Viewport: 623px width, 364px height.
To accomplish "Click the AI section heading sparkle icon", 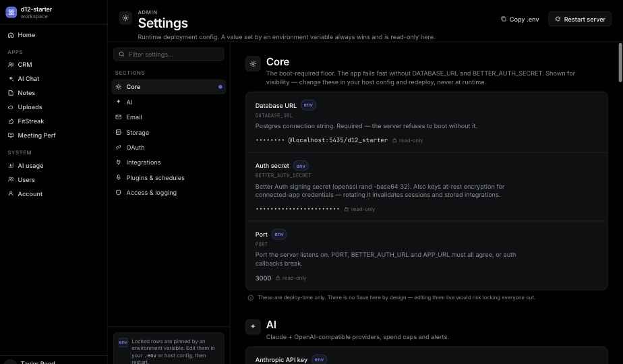I will coord(253,327).
